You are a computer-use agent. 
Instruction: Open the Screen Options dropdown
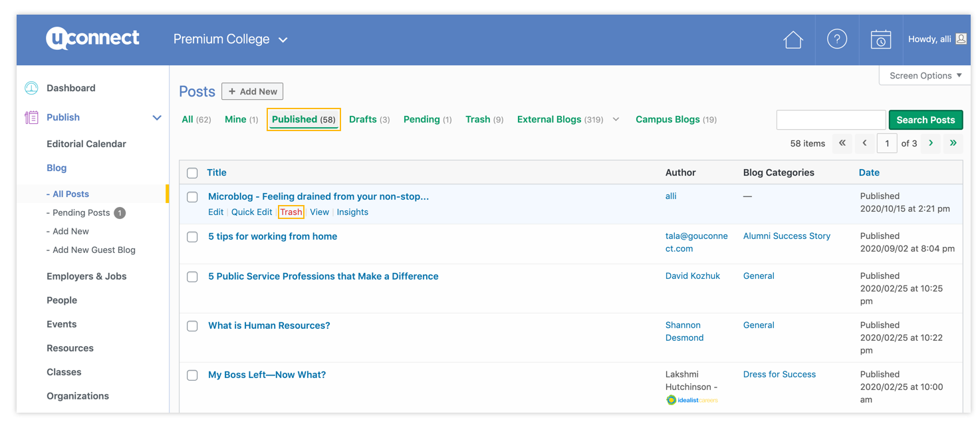coord(925,76)
